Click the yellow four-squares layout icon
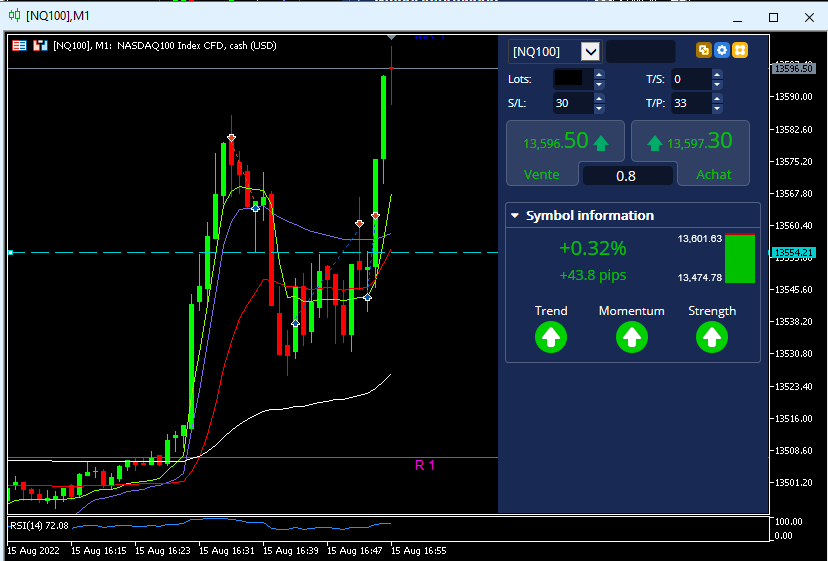This screenshot has width=828, height=561. [x=740, y=50]
